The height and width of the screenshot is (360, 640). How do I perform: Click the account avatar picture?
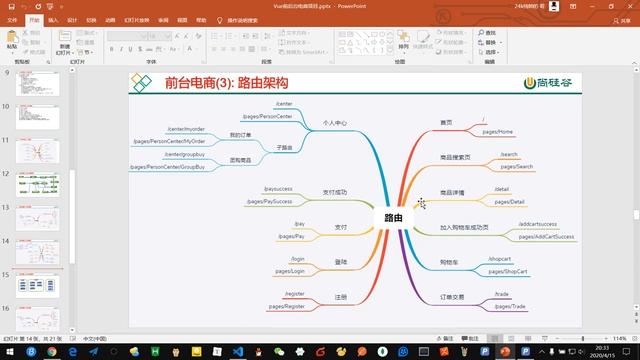point(554,6)
